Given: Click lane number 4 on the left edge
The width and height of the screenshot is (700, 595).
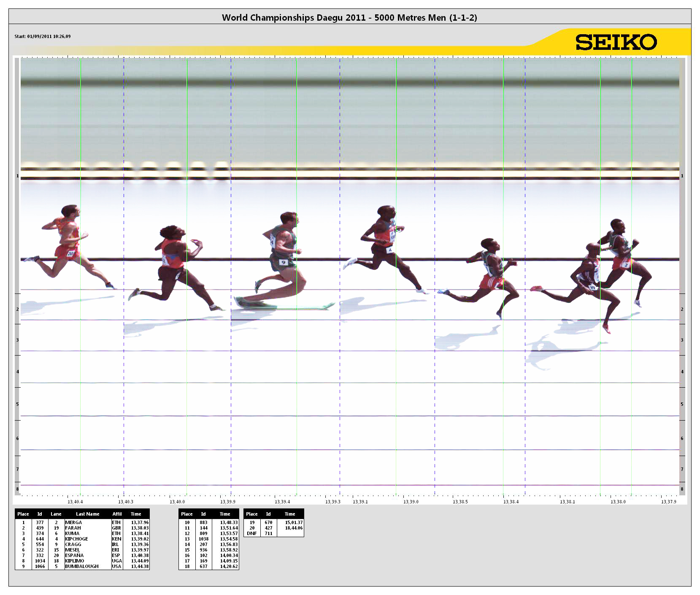Looking at the screenshot, I should point(17,372).
